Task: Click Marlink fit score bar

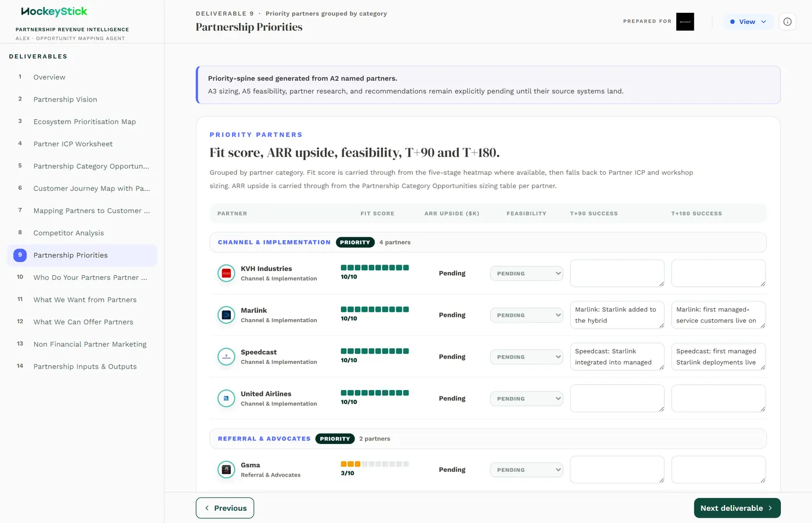Action: (x=375, y=309)
